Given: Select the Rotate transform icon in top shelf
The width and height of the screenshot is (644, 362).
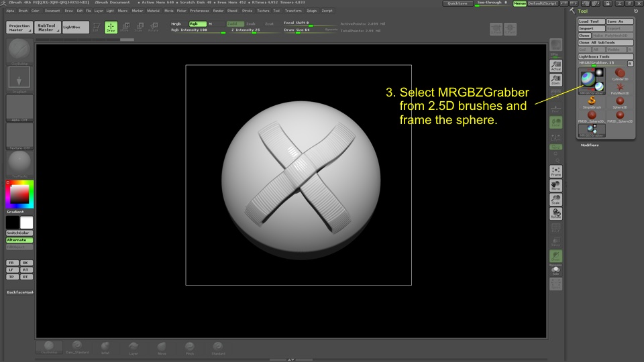Looking at the screenshot, I should point(153,27).
